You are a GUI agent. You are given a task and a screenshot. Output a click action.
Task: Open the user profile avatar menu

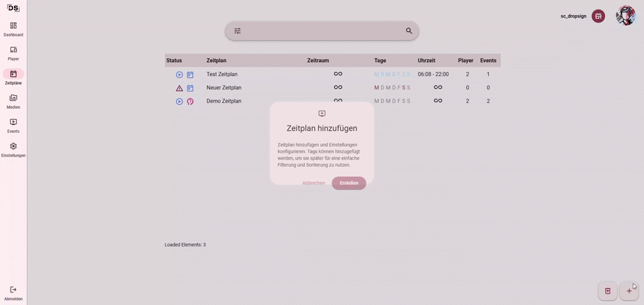[x=625, y=16]
